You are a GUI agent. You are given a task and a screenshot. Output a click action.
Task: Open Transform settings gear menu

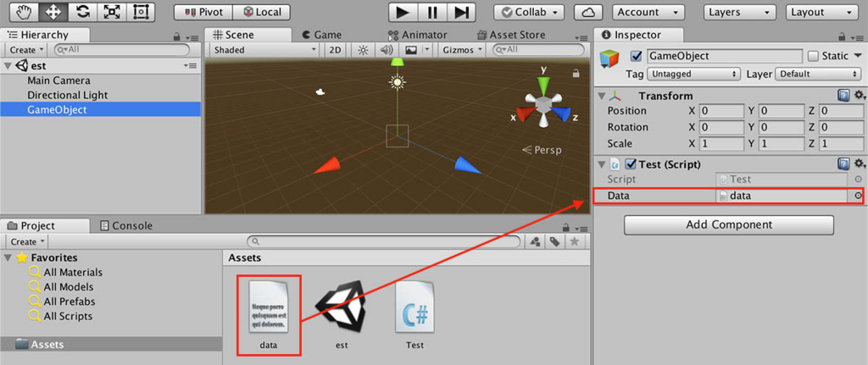click(860, 96)
